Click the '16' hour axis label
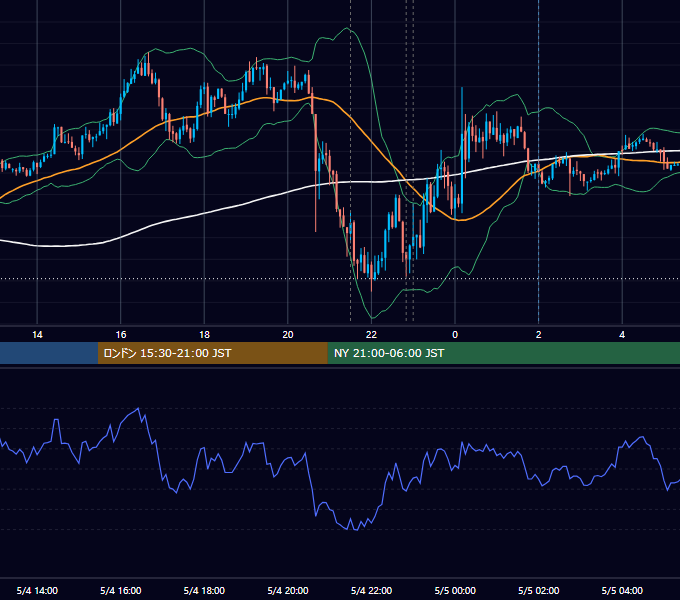680x600 pixels. pos(121,335)
